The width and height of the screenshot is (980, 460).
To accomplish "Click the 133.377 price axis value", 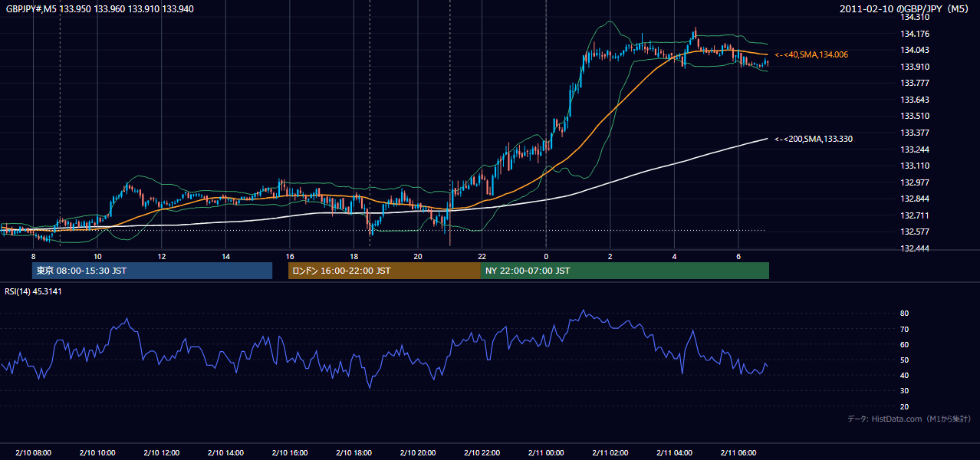I will click(x=916, y=133).
